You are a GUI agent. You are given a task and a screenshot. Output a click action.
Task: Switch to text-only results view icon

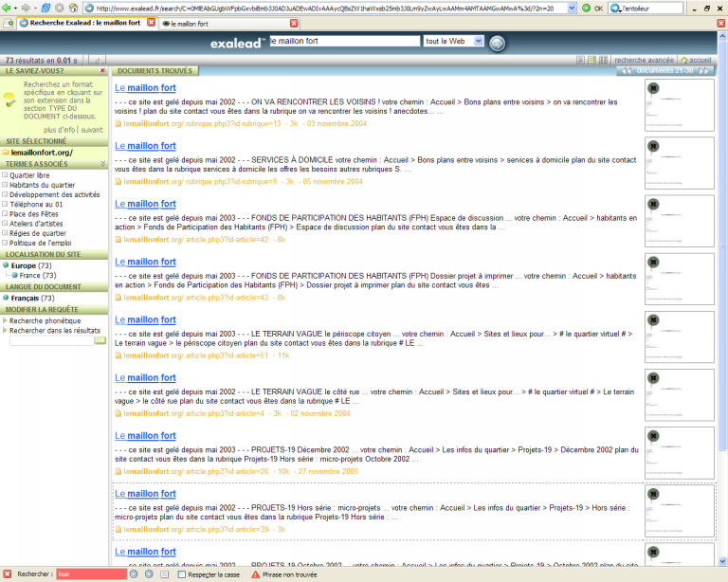(580, 60)
